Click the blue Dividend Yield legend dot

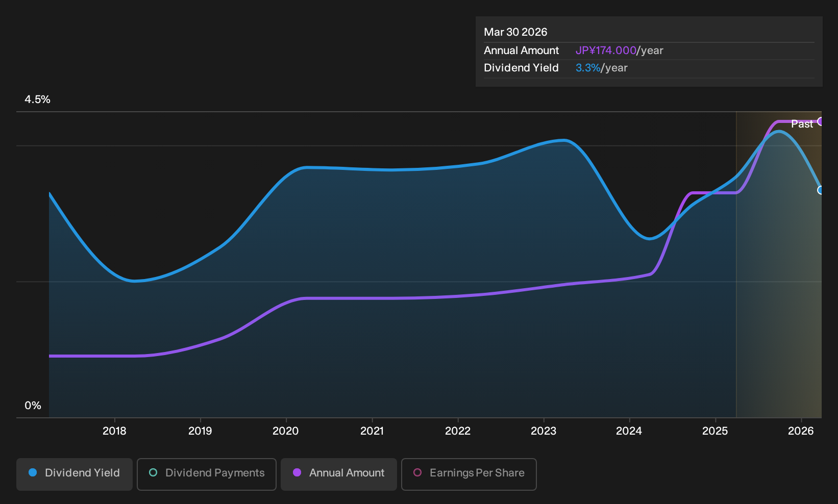33,472
